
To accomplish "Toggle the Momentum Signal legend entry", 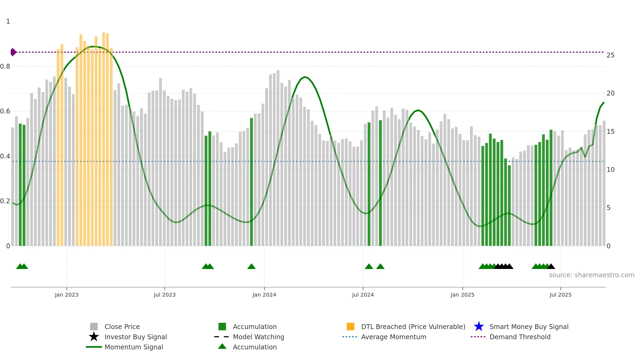I will click(125, 347).
